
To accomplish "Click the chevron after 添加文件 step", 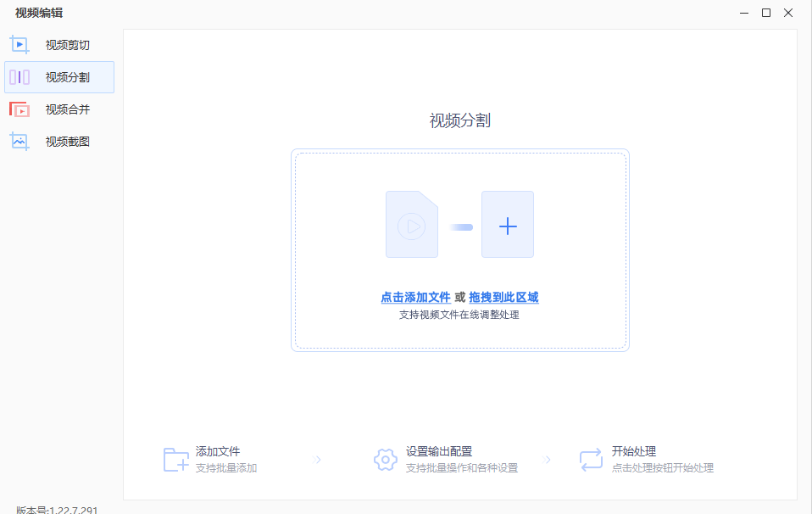I will (317, 459).
